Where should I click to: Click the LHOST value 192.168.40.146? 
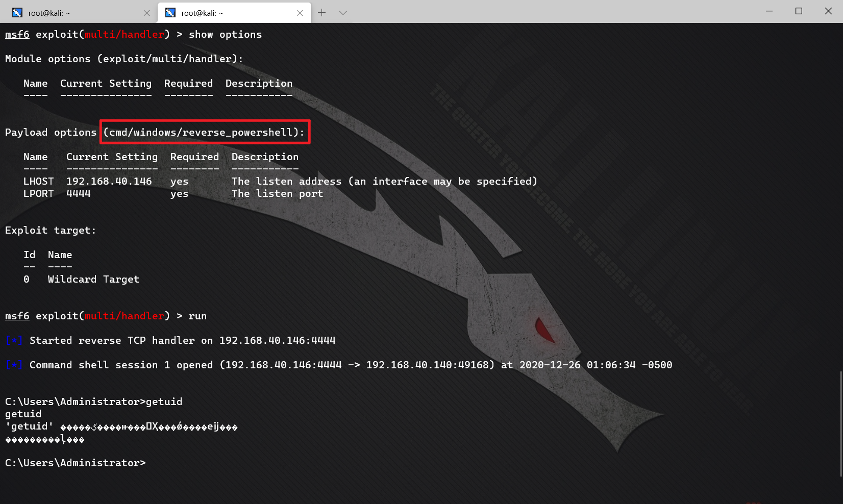(109, 181)
